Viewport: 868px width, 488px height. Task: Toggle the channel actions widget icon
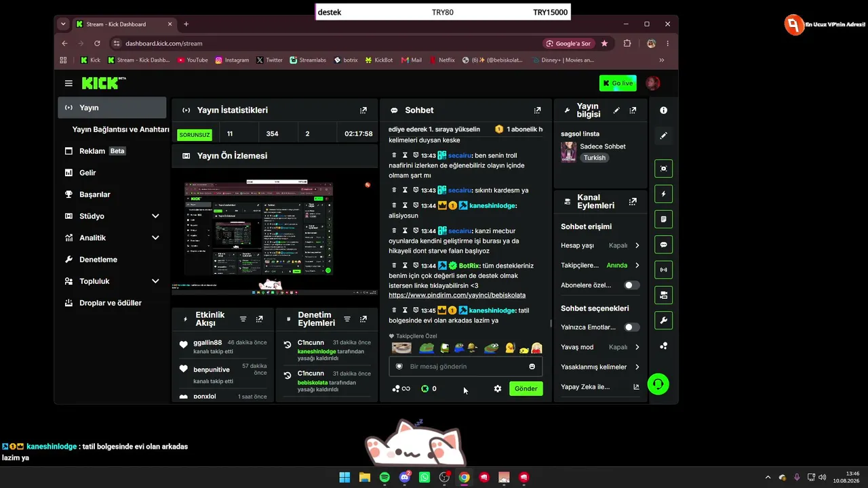pyautogui.click(x=663, y=295)
